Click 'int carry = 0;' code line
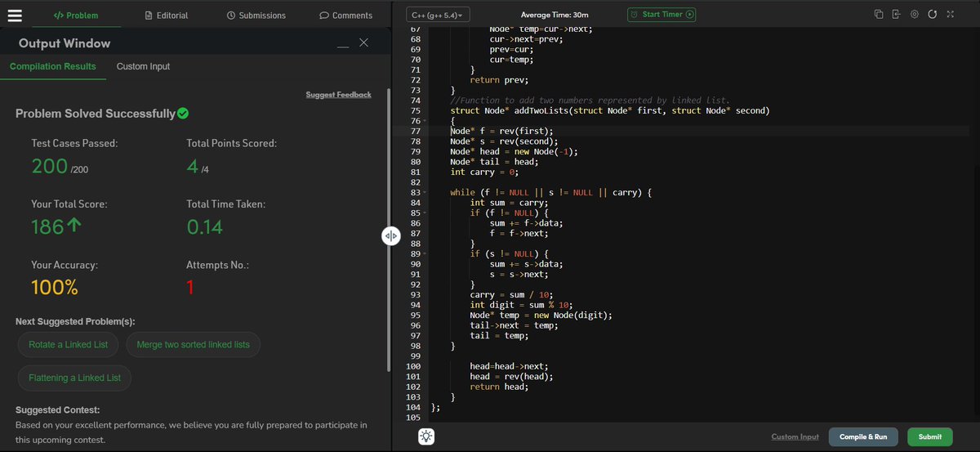The height and width of the screenshot is (452, 980). tap(484, 172)
